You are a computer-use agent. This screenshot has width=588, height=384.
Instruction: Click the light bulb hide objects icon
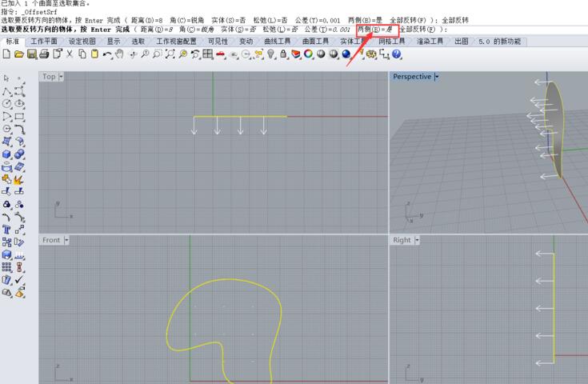(x=271, y=54)
